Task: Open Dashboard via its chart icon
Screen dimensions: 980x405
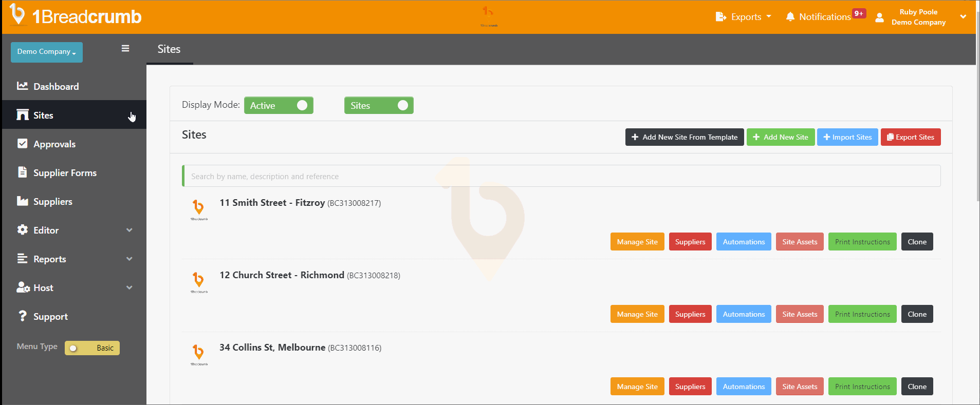Action: click(x=22, y=86)
